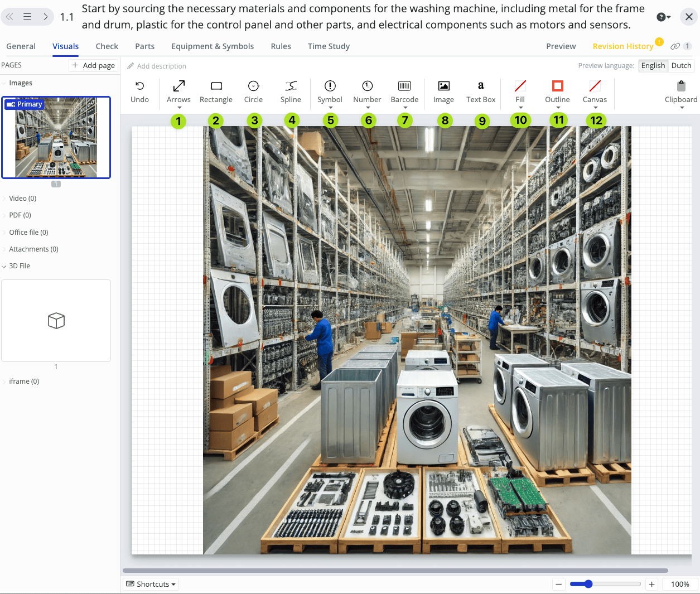Select the Circle tool
This screenshot has width=700, height=594.
(253, 92)
